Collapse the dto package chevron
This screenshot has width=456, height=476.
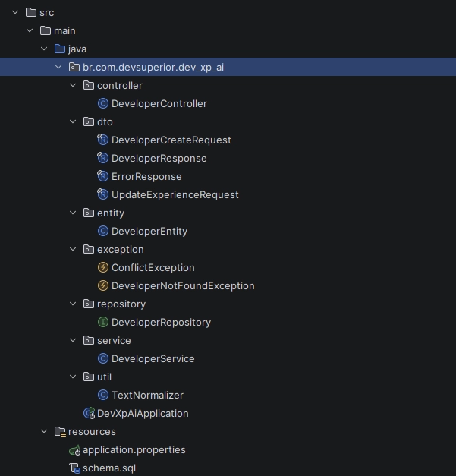74,121
